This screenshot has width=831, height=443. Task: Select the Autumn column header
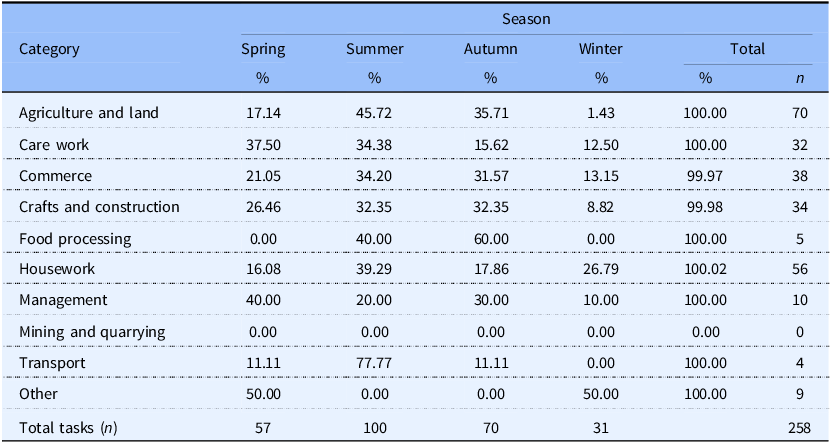point(491,49)
